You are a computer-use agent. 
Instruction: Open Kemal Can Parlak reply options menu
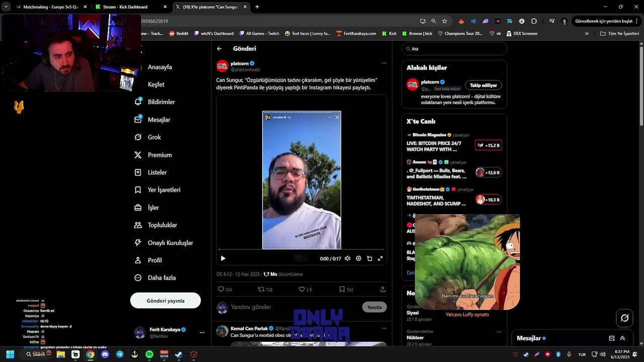pyautogui.click(x=384, y=328)
